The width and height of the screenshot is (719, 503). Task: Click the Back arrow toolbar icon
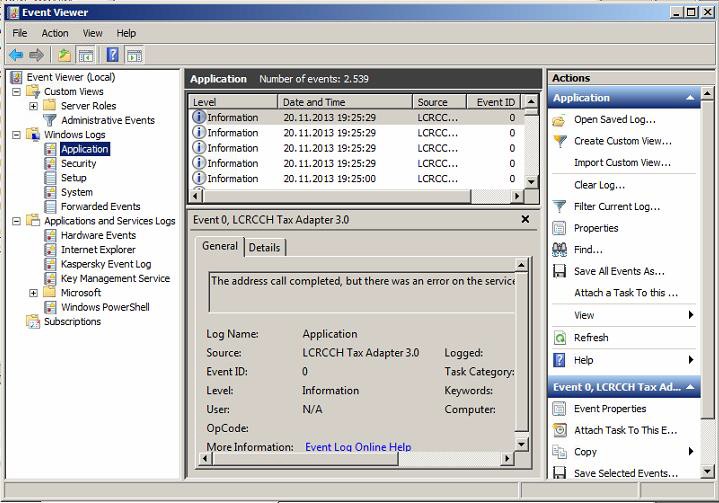click(16, 55)
